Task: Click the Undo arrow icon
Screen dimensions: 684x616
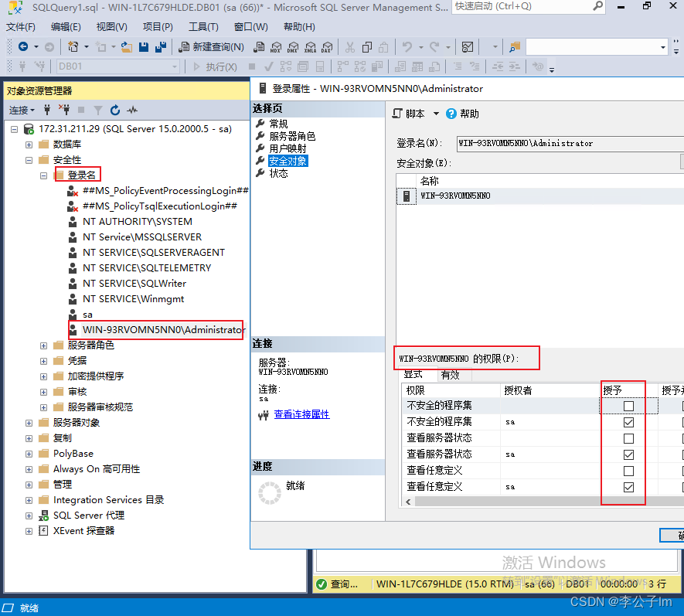Action: coord(407,46)
